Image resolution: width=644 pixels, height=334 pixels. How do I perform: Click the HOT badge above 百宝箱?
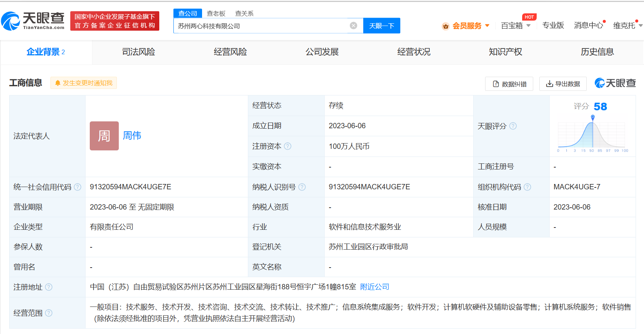click(x=529, y=17)
